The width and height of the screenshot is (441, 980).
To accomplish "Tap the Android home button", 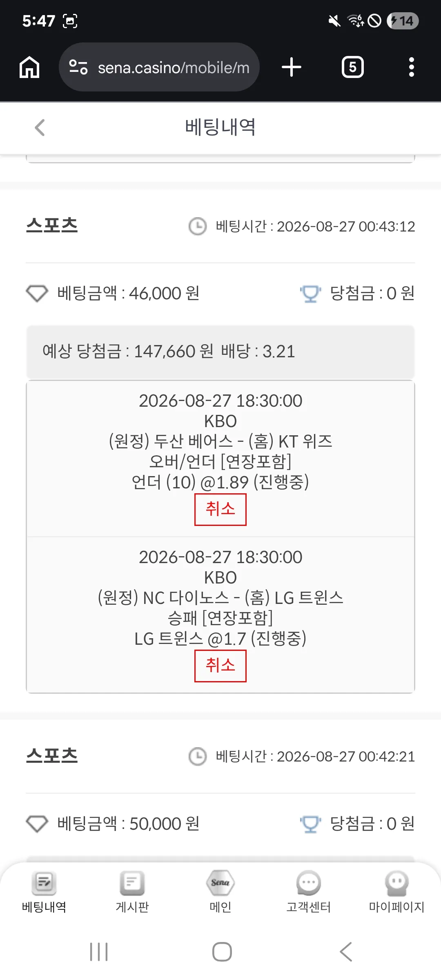I will tap(222, 952).
